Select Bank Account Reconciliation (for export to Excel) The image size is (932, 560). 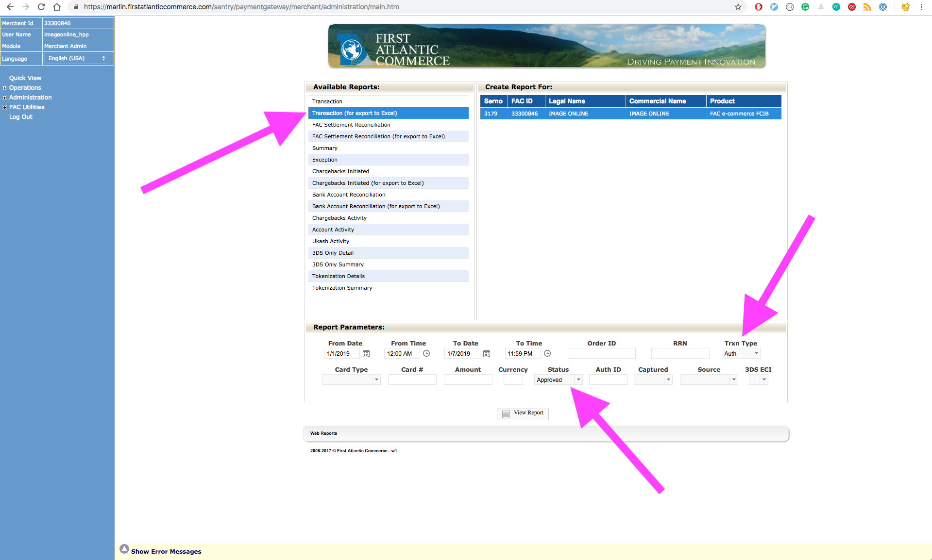389,206
